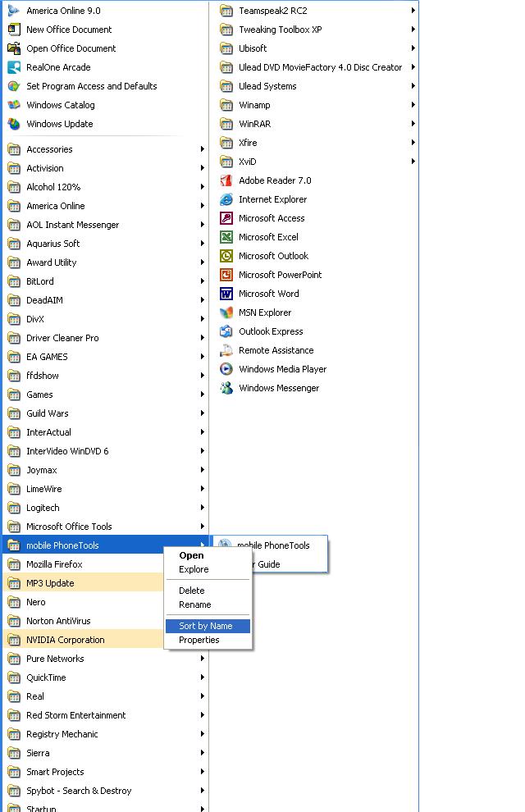Choose Delete in the context menu

208,591
